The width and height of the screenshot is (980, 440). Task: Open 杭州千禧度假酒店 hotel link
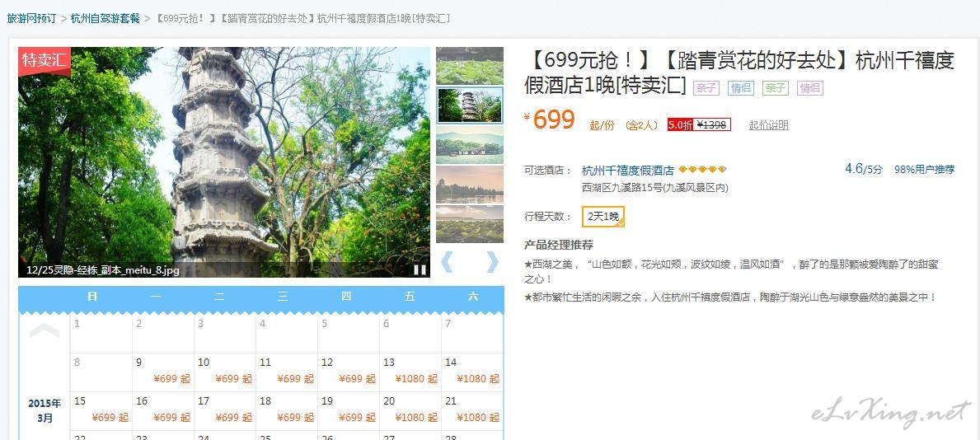627,171
